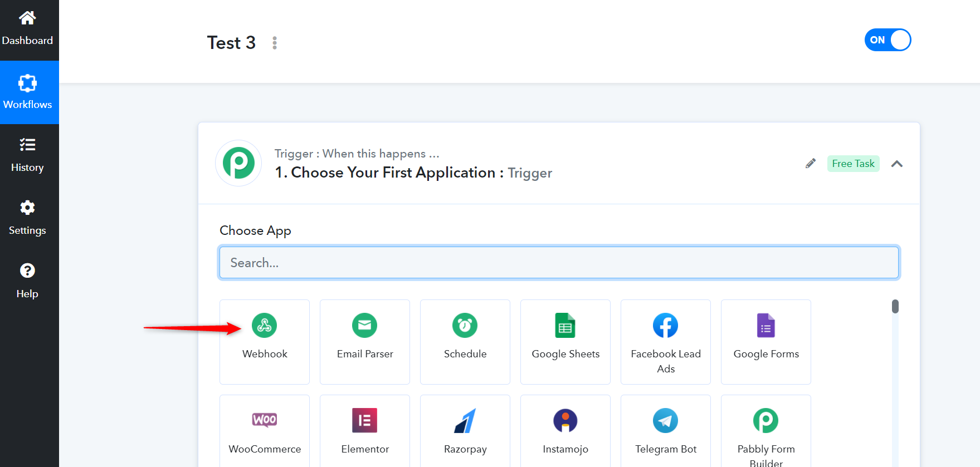Click the Settings sidebar label
Viewport: 980px width, 467px height.
click(x=27, y=230)
